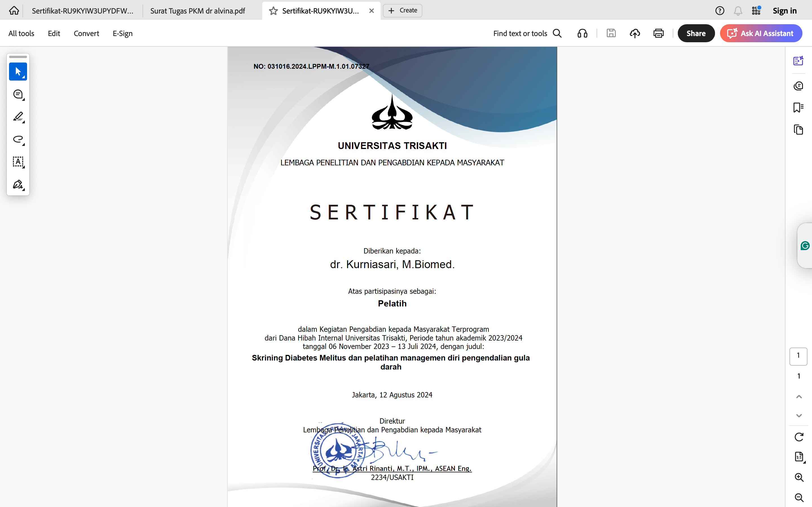812x507 pixels.
Task: Select the arrow selection tool
Action: (x=18, y=72)
